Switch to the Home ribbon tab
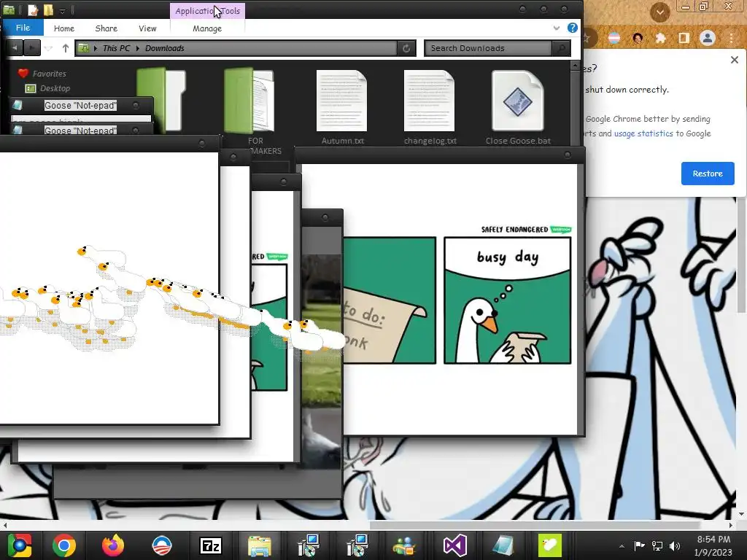Image resolution: width=747 pixels, height=560 pixels. (64, 28)
